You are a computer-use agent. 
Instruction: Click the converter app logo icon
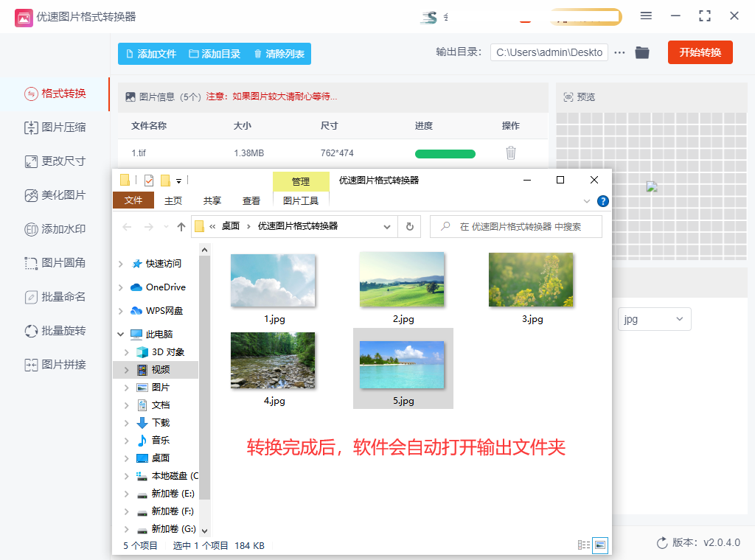point(24,18)
